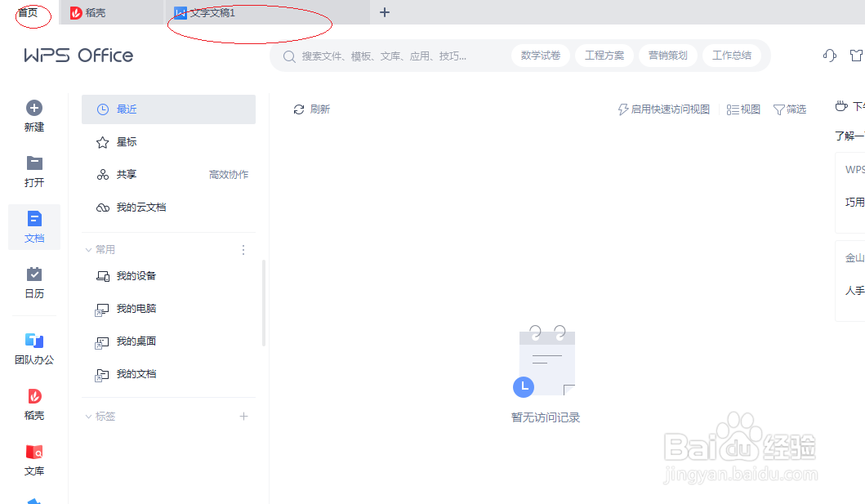Viewport: 865px width, 504px height.
Task: Click the search magnifier icon
Action: pos(289,56)
